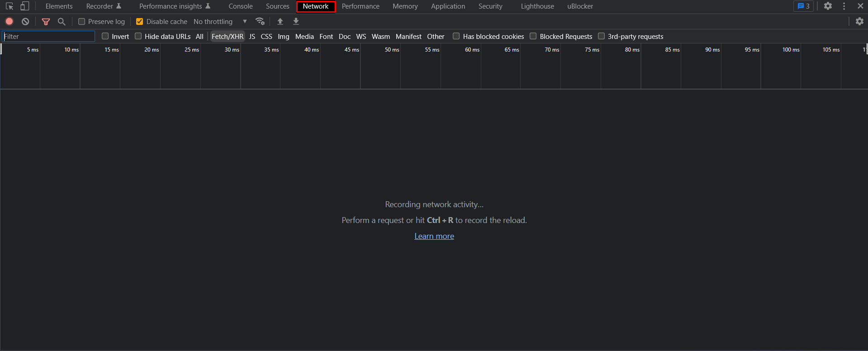The height and width of the screenshot is (351, 868).
Task: Check 3rd-party requests checkbox
Action: 602,36
